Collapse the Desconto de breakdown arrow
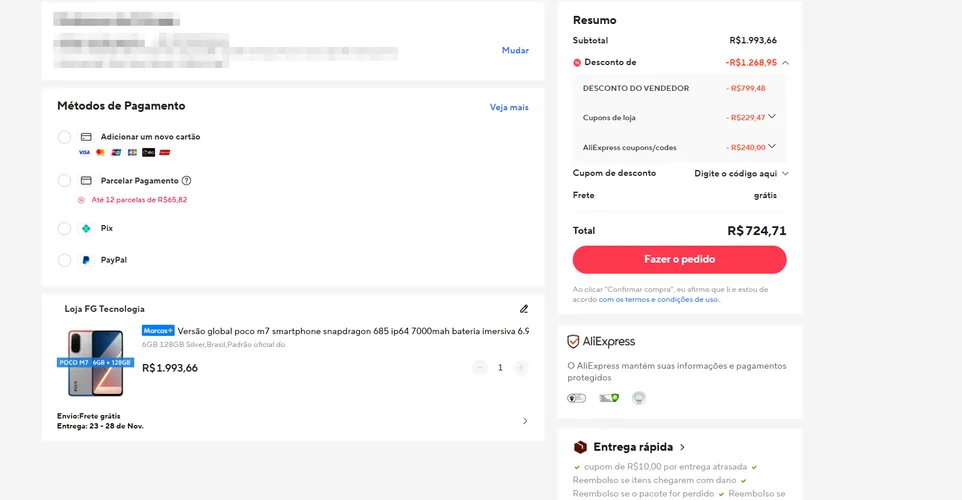This screenshot has height=500, width=962. [785, 63]
